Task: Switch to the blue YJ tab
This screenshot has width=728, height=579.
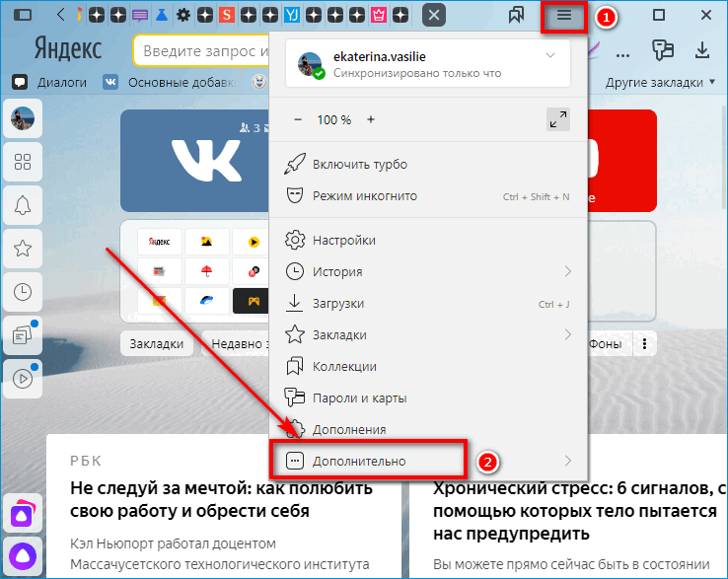Action: coord(292,16)
